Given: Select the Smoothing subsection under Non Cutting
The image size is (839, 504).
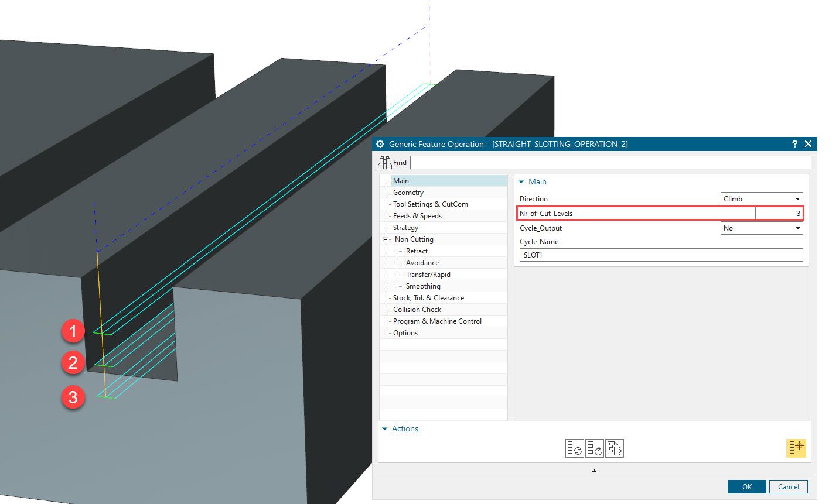Looking at the screenshot, I should pyautogui.click(x=422, y=286).
